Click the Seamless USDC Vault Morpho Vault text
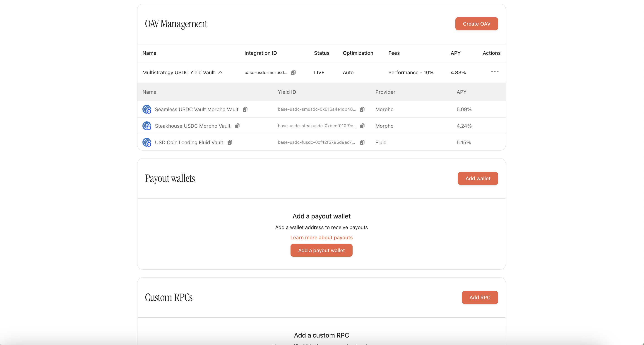The width and height of the screenshot is (644, 345). pyautogui.click(x=197, y=109)
